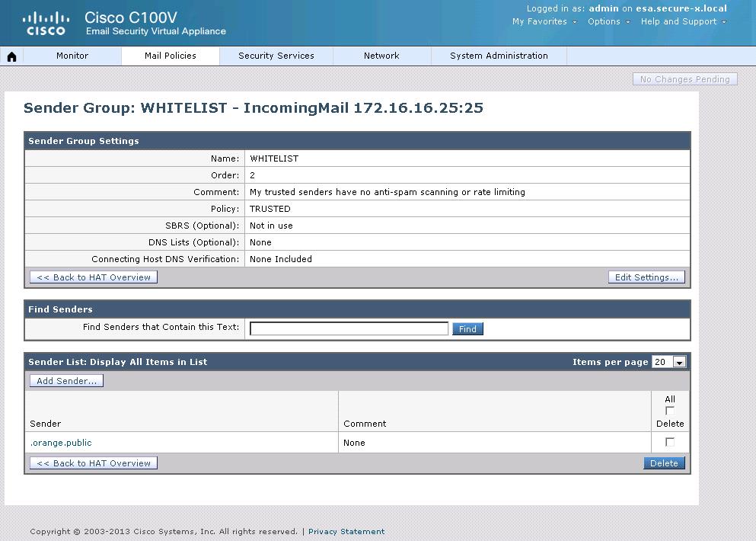Image resolution: width=756 pixels, height=541 pixels.
Task: Open the Security Services menu
Action: pyautogui.click(x=276, y=56)
